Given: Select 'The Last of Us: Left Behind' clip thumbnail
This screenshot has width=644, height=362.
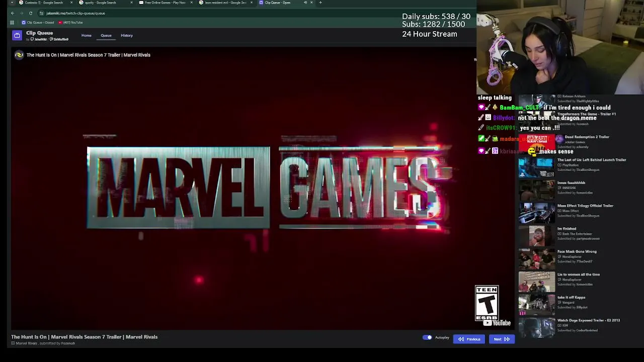Looking at the screenshot, I should [537, 167].
